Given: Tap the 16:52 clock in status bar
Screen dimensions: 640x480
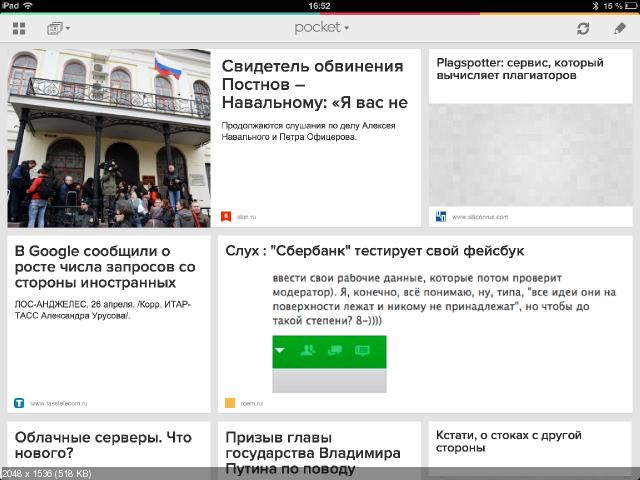Looking at the screenshot, I should point(319,6).
